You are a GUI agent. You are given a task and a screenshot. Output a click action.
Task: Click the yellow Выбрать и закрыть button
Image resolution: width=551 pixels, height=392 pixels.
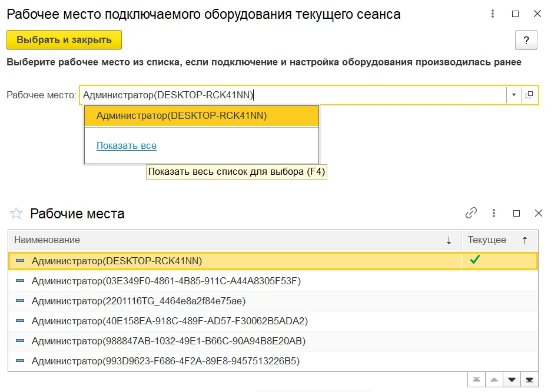64,39
